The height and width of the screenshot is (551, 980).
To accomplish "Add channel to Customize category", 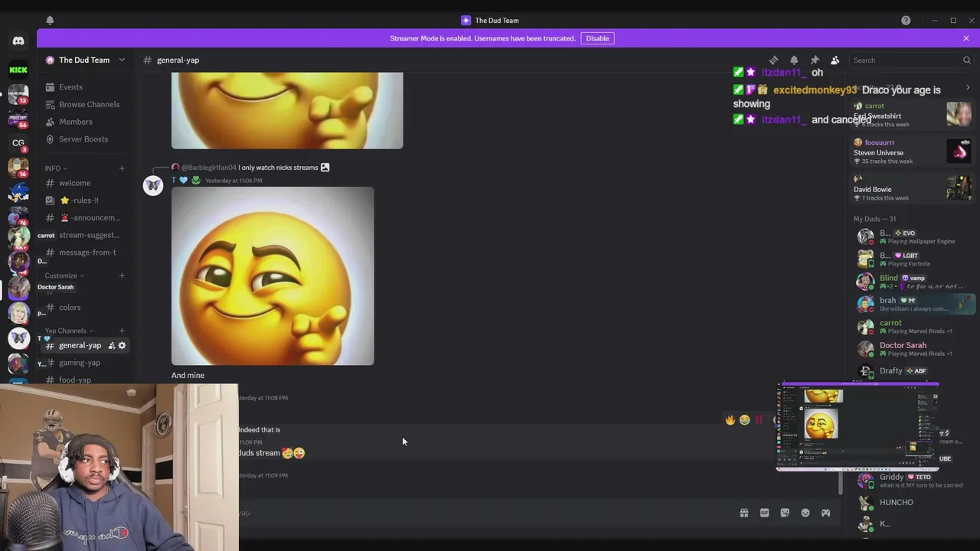I will coord(122,275).
